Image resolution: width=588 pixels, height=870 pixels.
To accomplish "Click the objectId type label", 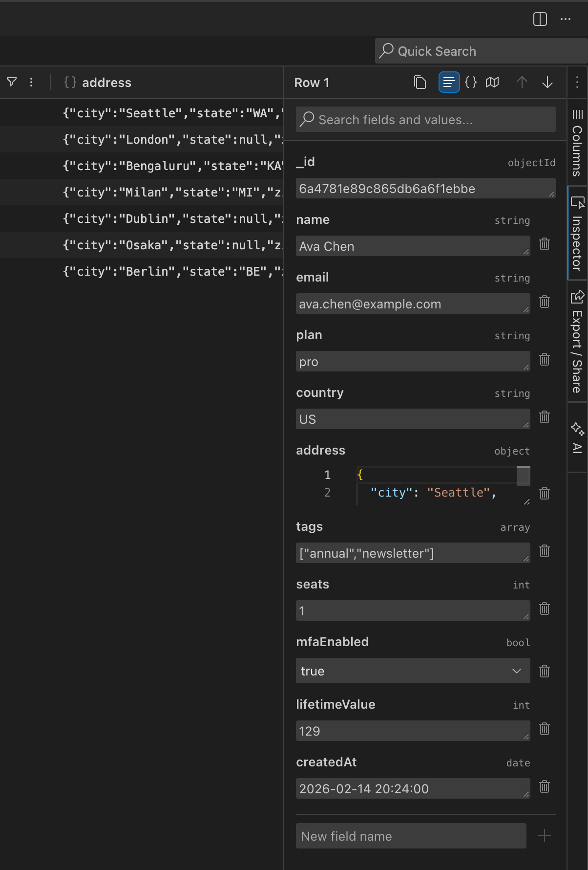I will click(531, 163).
